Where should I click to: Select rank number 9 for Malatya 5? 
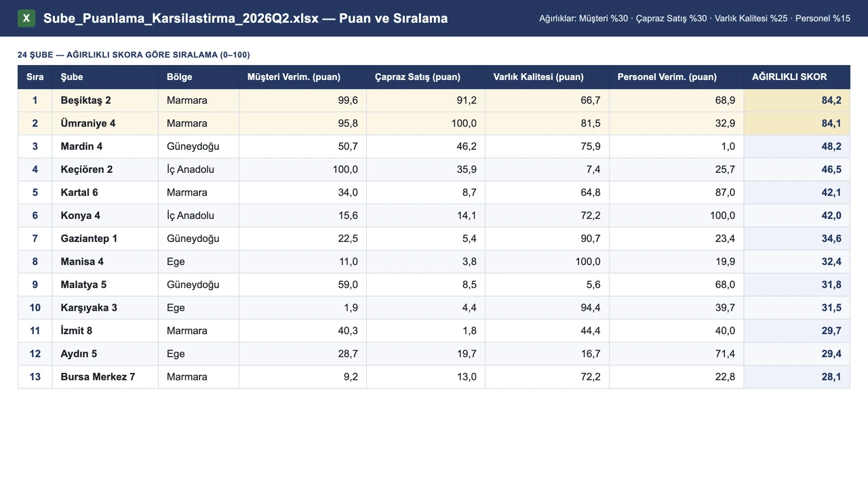(35, 285)
